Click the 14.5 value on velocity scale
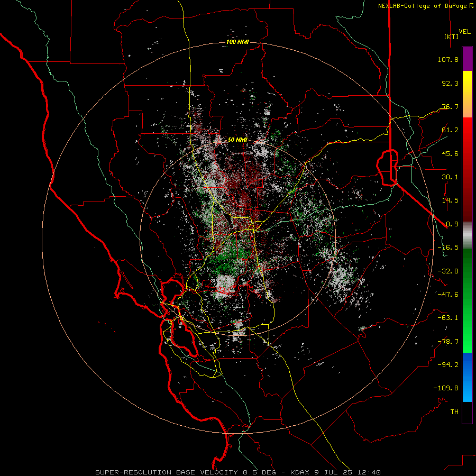 [x=450, y=200]
